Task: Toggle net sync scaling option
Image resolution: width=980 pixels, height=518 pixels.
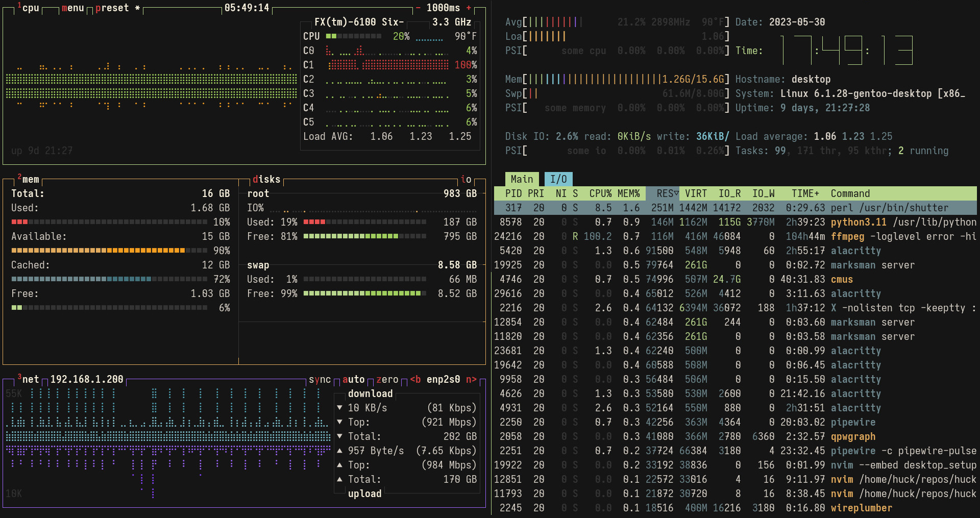Action: click(320, 379)
